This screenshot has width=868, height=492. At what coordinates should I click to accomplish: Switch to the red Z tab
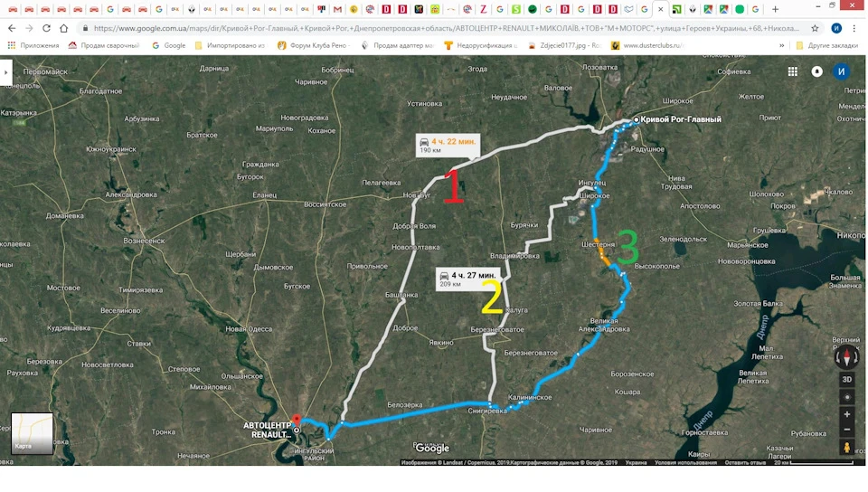483,9
